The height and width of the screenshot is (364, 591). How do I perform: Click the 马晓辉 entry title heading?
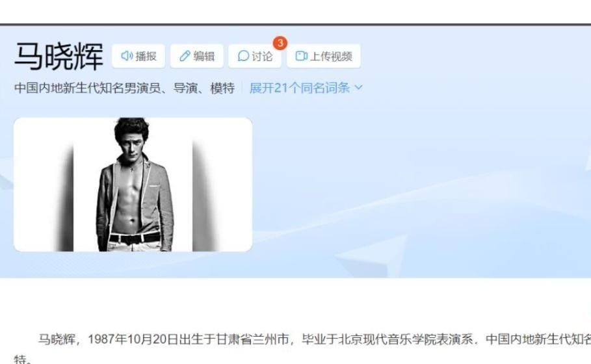pos(59,57)
